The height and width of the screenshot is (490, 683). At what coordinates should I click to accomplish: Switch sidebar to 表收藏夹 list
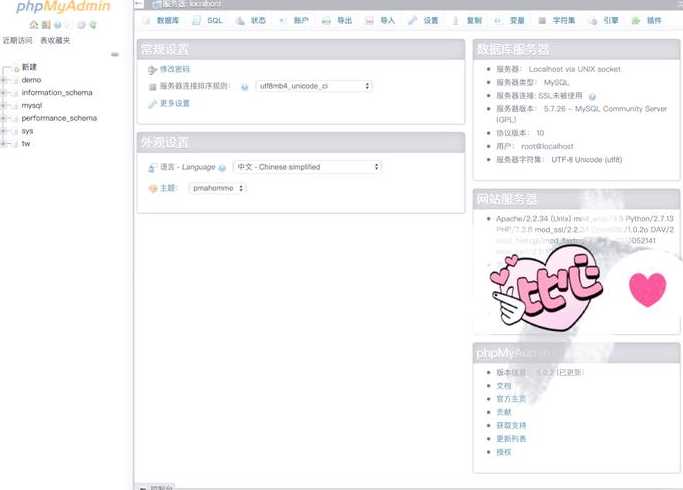point(55,41)
